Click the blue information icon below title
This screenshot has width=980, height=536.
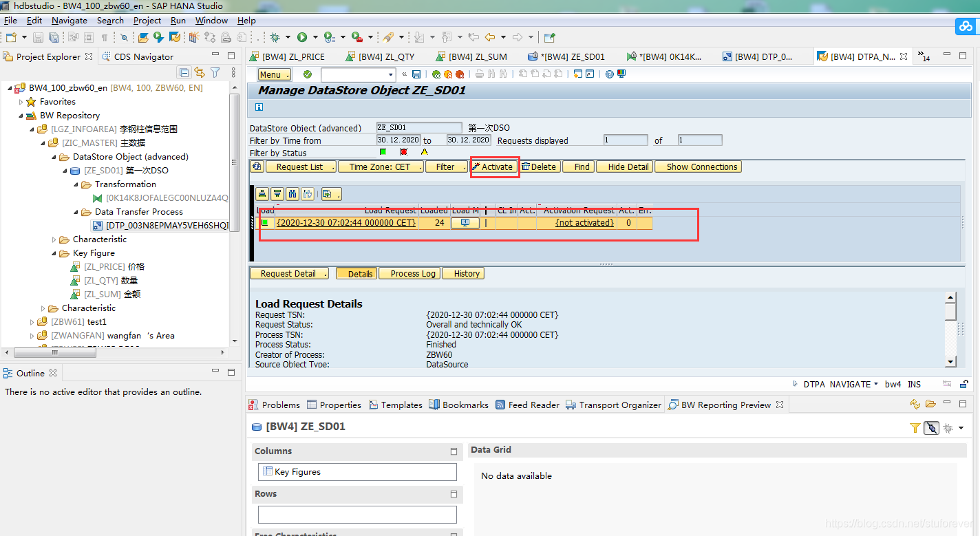(259, 107)
